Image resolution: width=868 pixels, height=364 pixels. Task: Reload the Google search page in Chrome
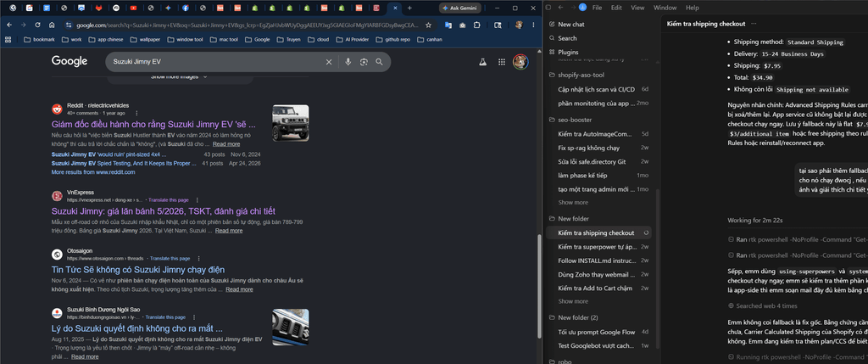click(x=37, y=25)
